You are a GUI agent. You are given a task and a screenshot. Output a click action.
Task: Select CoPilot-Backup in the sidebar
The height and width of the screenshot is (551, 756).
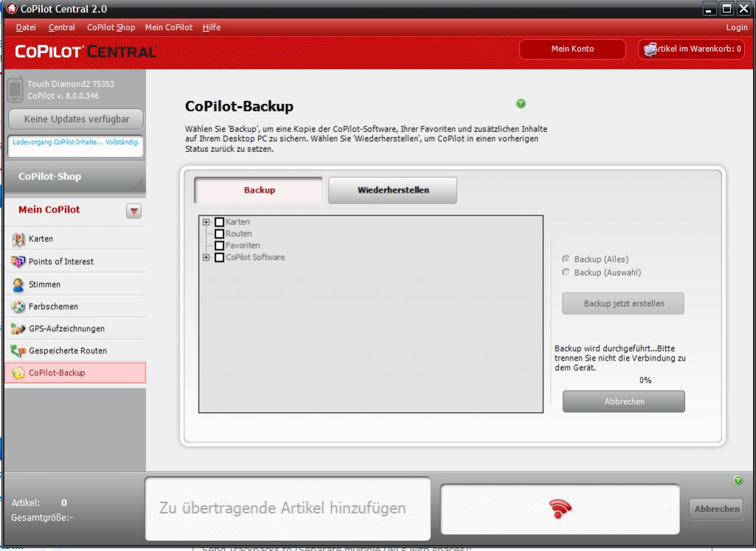pos(75,372)
